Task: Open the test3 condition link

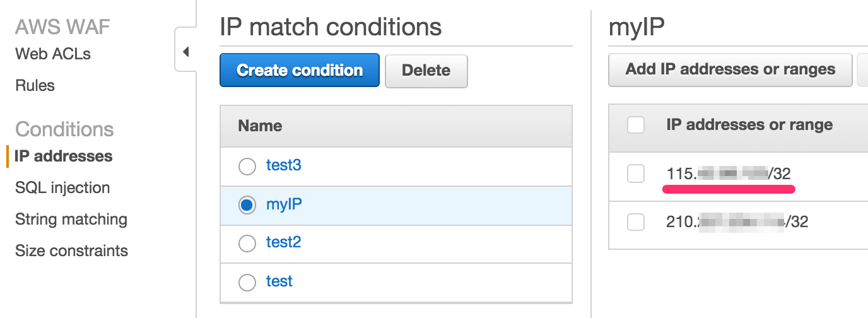Action: click(x=284, y=166)
